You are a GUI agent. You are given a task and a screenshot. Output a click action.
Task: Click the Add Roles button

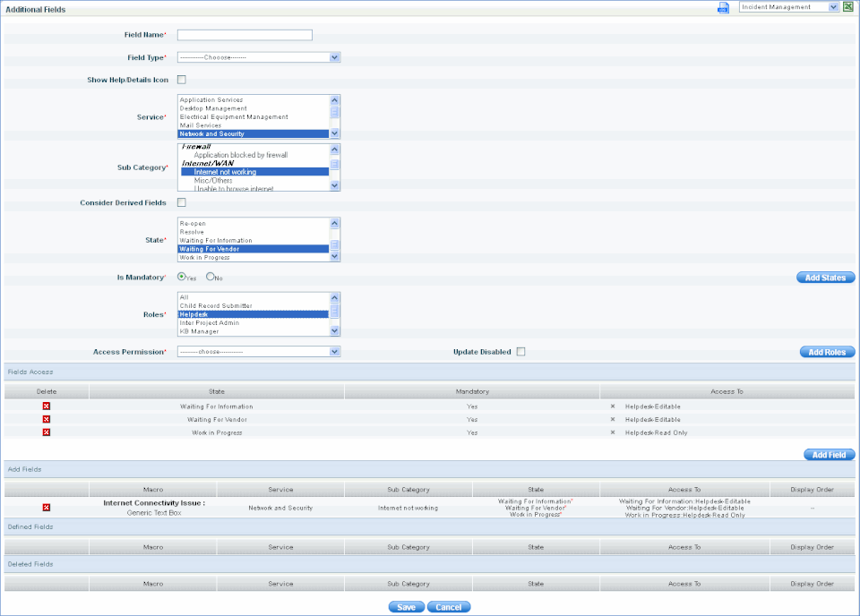pos(827,352)
